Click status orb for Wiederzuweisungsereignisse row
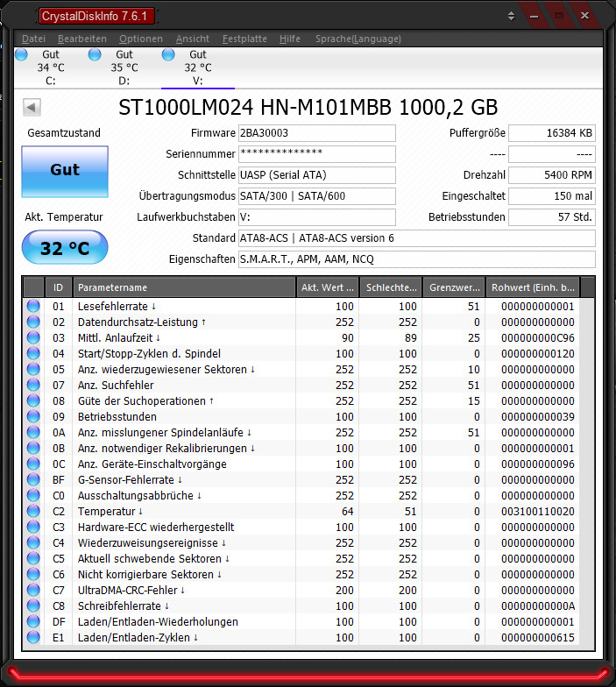This screenshot has height=687, width=616. (33, 542)
